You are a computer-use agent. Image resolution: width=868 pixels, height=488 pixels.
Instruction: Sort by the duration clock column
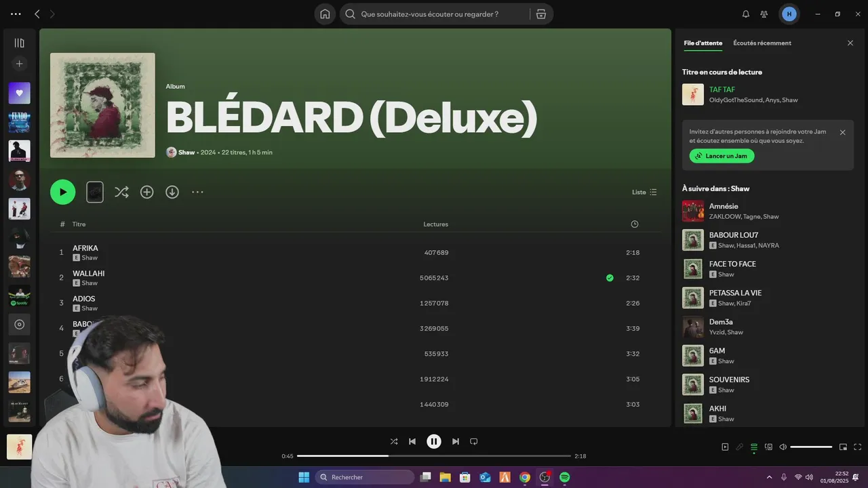[x=634, y=224]
